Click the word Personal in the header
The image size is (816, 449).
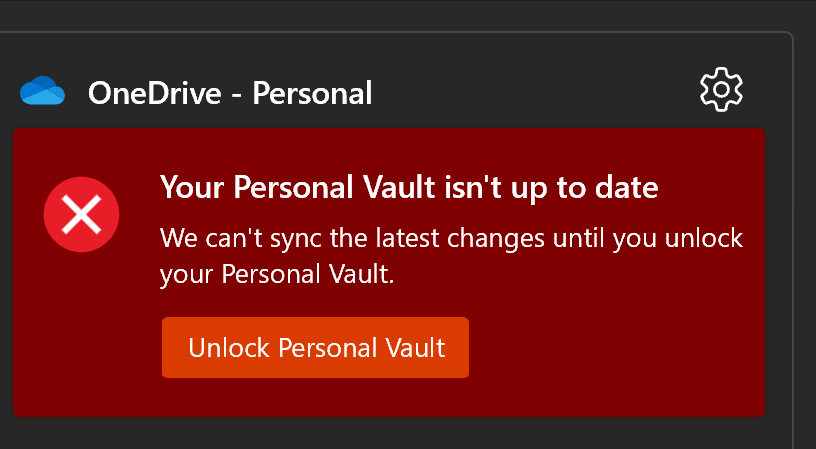point(312,94)
